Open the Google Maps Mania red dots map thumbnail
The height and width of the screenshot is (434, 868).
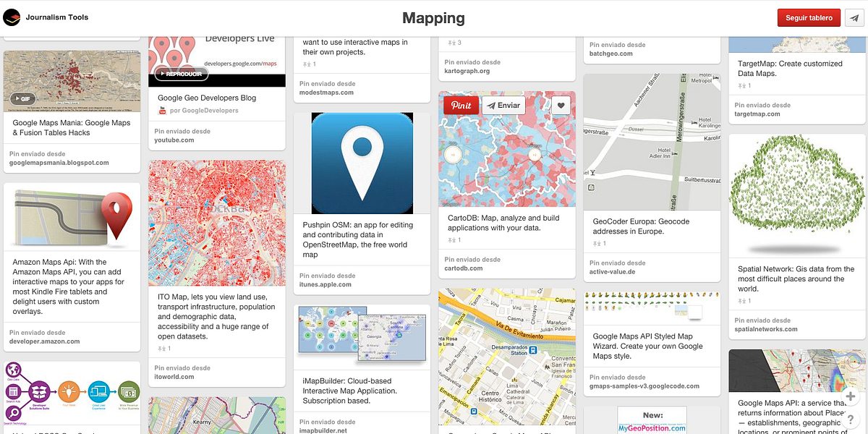(x=72, y=81)
